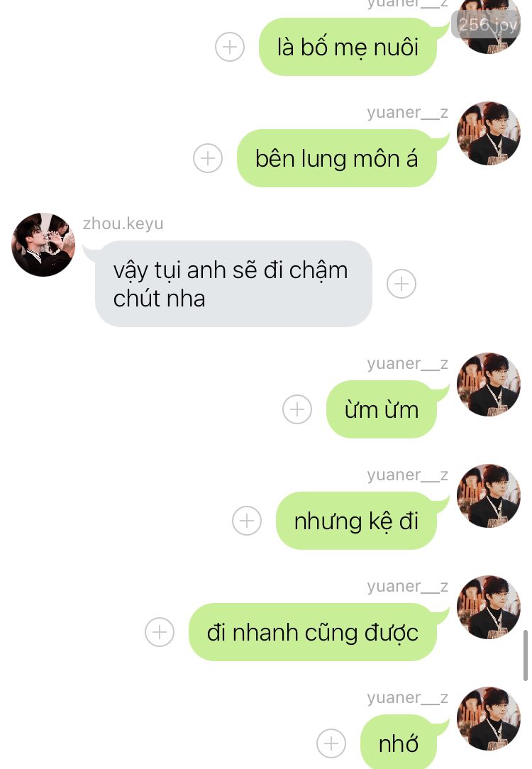
Task: Tap plus icon beside "bên lung môn á"
Action: [207, 158]
